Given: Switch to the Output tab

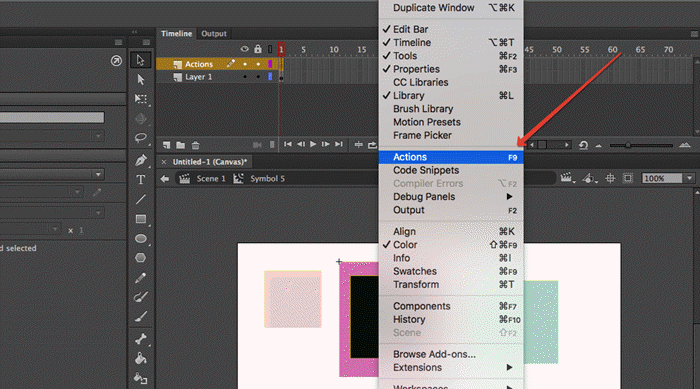Looking at the screenshot, I should point(213,33).
